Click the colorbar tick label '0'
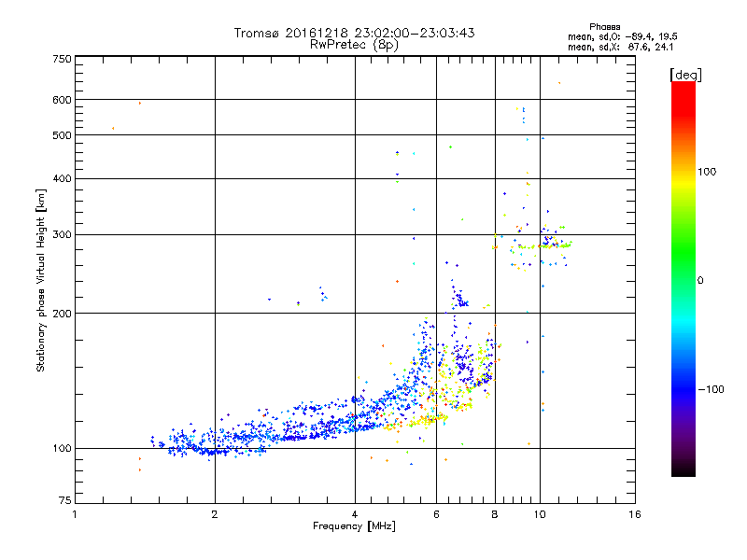This screenshot has width=747, height=560. coord(700,281)
